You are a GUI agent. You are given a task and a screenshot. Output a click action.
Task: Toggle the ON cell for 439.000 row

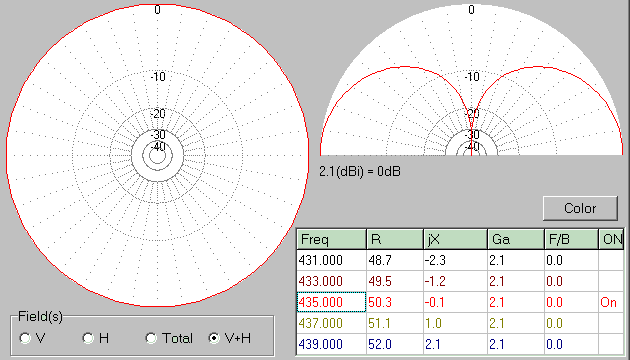tap(611, 344)
